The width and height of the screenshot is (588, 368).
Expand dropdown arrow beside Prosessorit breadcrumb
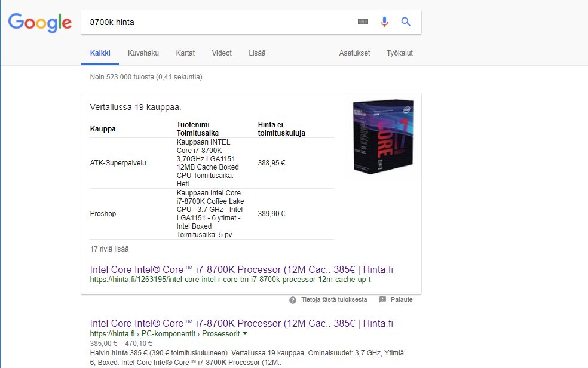(245, 333)
